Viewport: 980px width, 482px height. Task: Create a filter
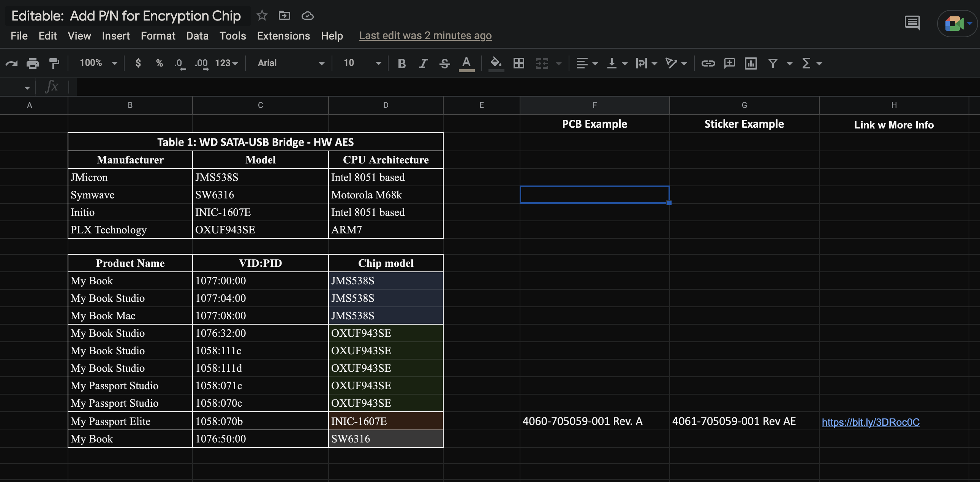(773, 63)
